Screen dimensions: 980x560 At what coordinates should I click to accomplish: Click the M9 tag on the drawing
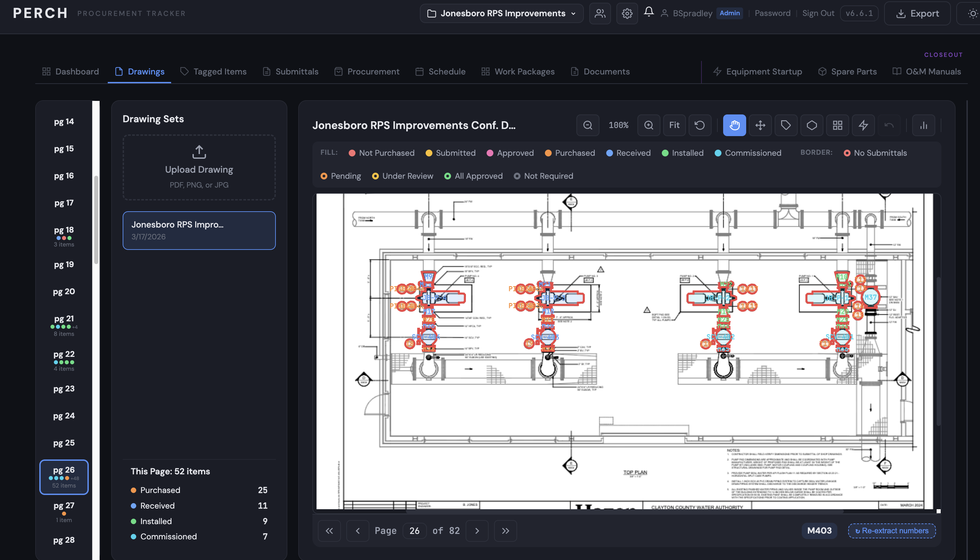coord(428,277)
